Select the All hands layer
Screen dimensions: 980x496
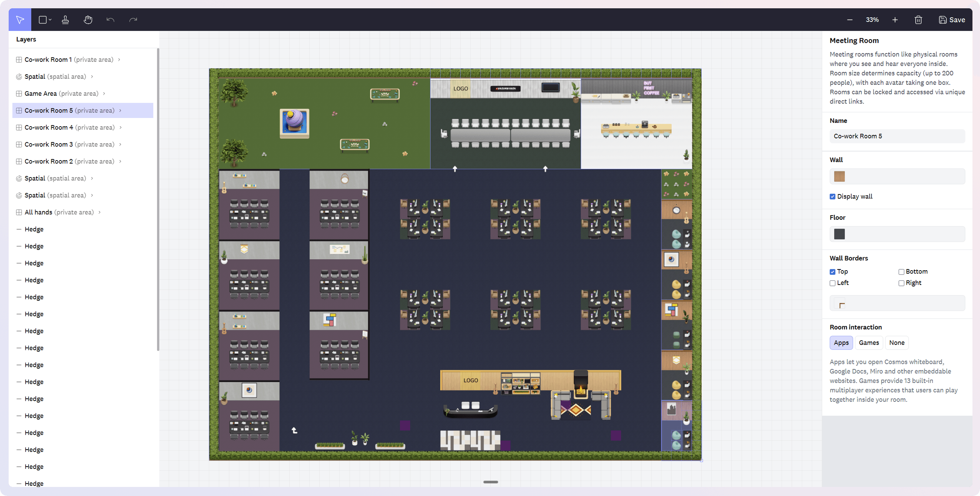pos(38,212)
